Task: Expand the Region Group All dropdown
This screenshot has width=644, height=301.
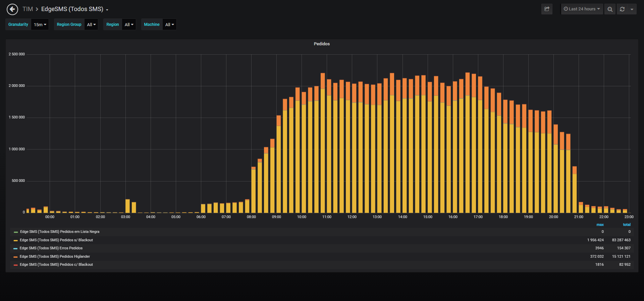Action: pos(91,24)
